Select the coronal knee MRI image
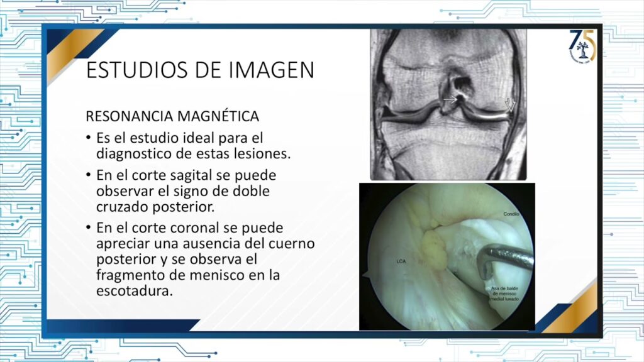This screenshot has width=644, height=362. (x=447, y=104)
